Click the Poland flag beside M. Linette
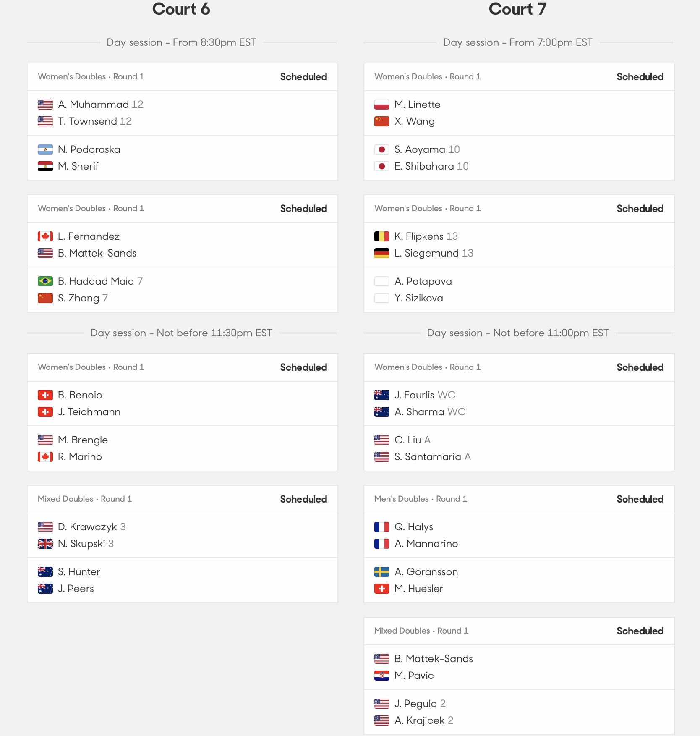The width and height of the screenshot is (700, 736). (381, 105)
